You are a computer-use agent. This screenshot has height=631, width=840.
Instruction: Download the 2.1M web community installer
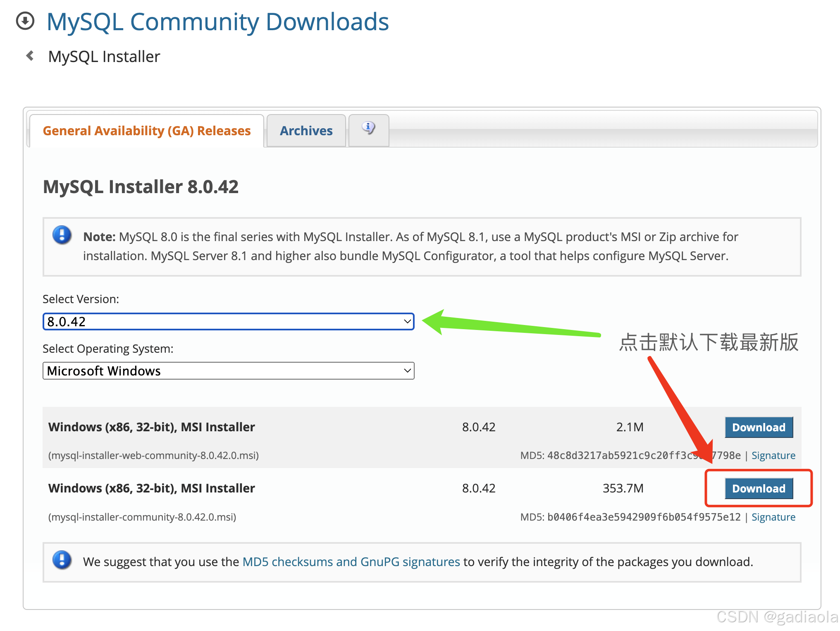coord(759,427)
